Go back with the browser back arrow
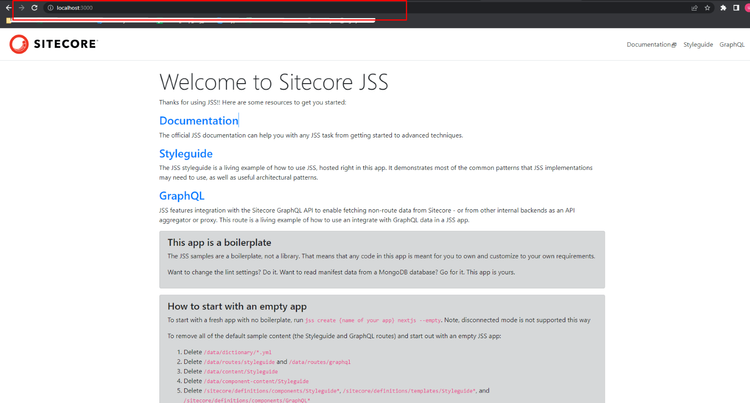Viewport: 750px width, 403px height. click(x=8, y=8)
